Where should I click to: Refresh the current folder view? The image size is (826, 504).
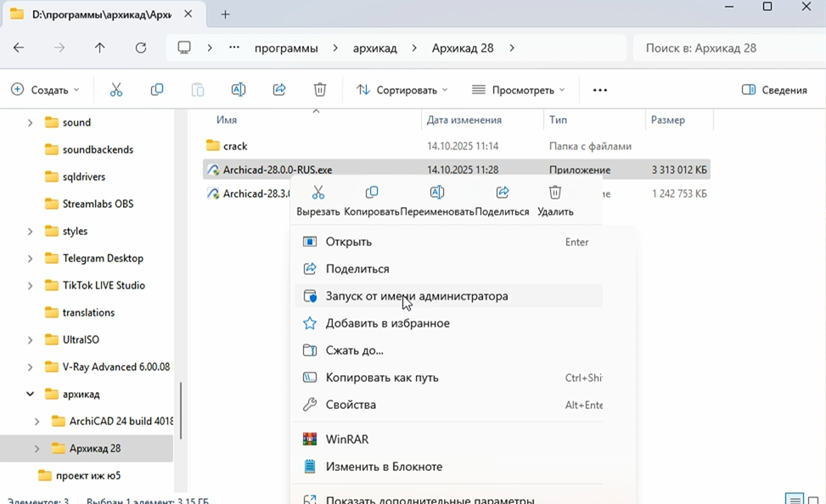click(141, 48)
